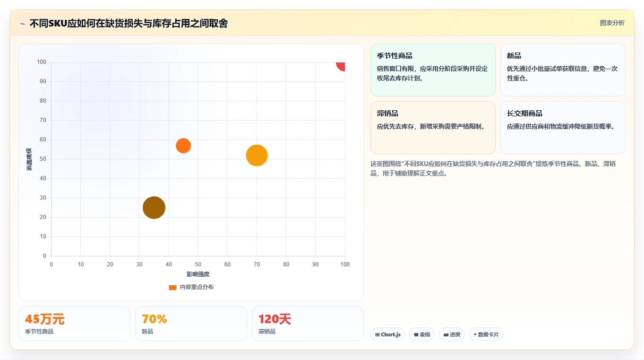644x360 pixels.
Task: Click the 数据卡片 tag chip
Action: click(486, 334)
